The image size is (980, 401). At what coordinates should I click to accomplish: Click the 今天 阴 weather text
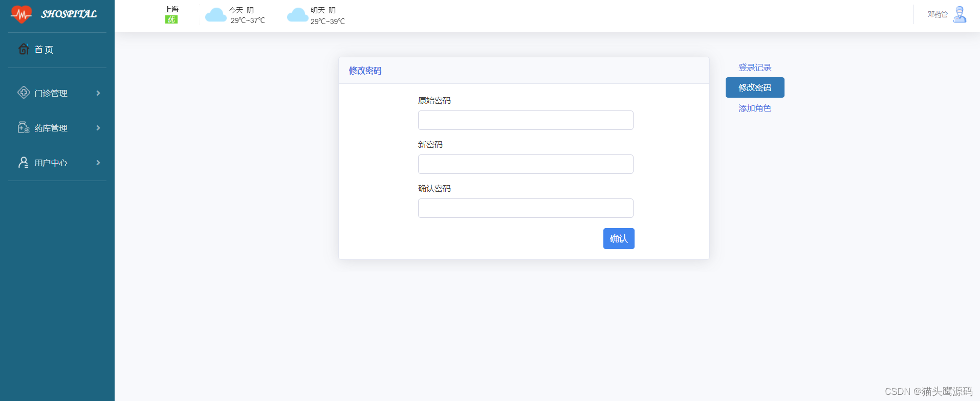coord(241,10)
